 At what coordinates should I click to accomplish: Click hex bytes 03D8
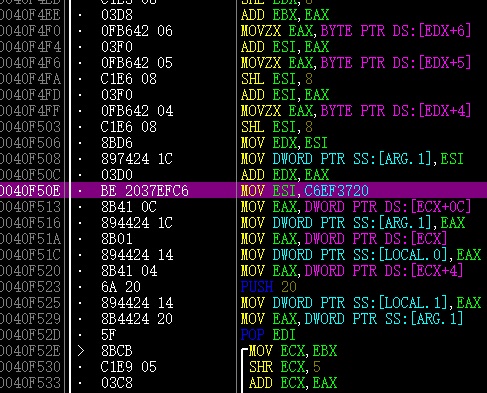pyautogui.click(x=117, y=15)
